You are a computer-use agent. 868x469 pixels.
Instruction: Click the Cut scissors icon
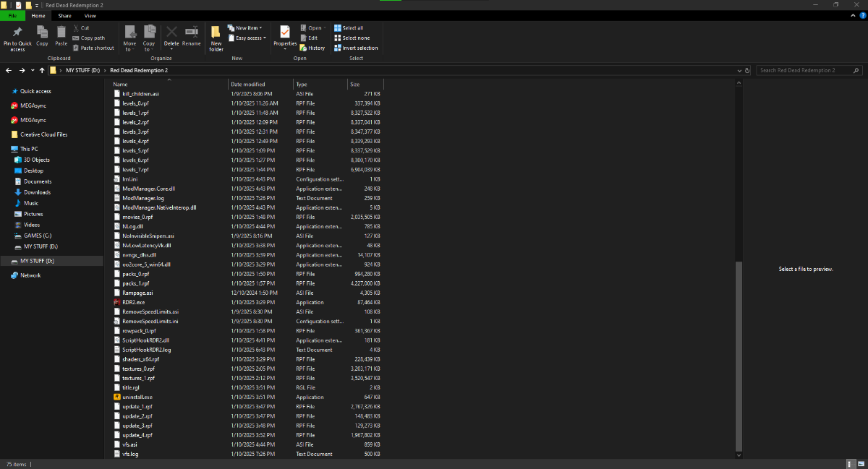point(76,27)
